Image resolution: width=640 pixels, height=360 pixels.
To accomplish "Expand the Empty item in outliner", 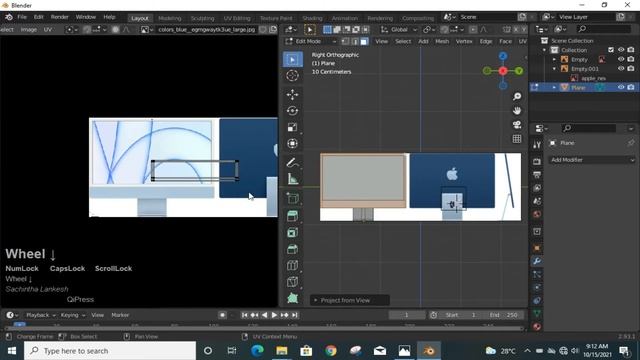I will pos(554,60).
